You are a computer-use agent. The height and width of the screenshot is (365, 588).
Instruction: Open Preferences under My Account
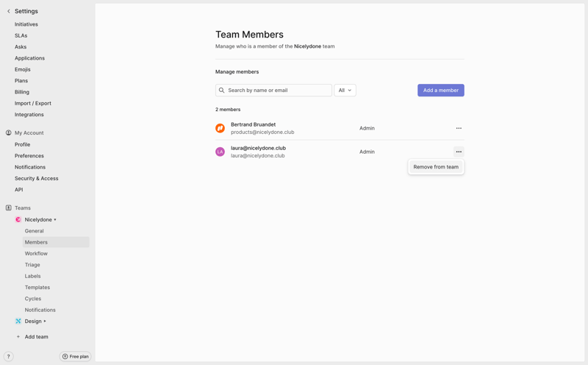29,155
